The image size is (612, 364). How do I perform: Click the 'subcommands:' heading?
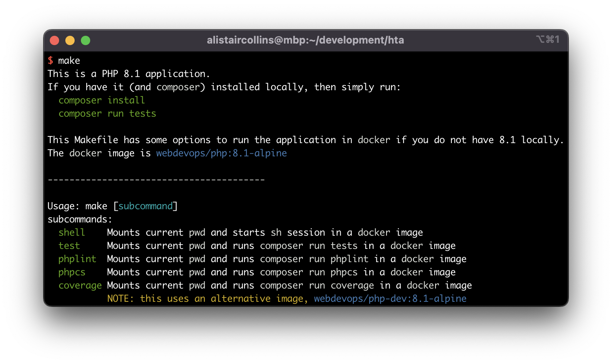(80, 219)
